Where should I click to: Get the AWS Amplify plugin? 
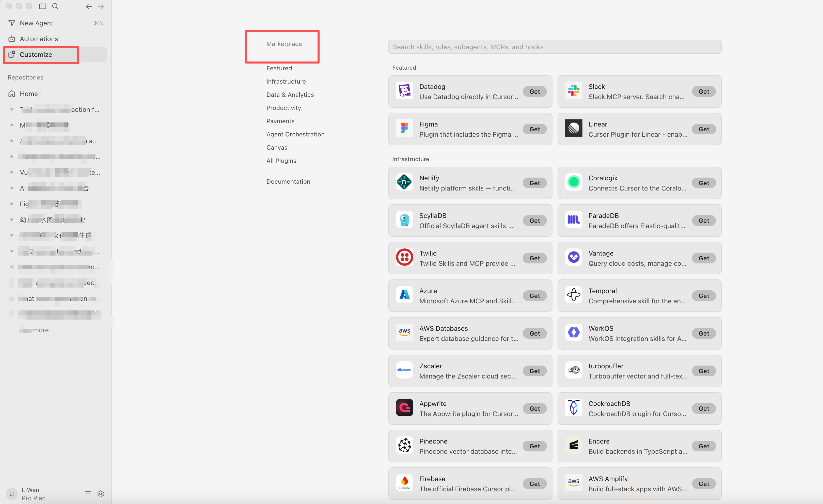[x=703, y=484]
